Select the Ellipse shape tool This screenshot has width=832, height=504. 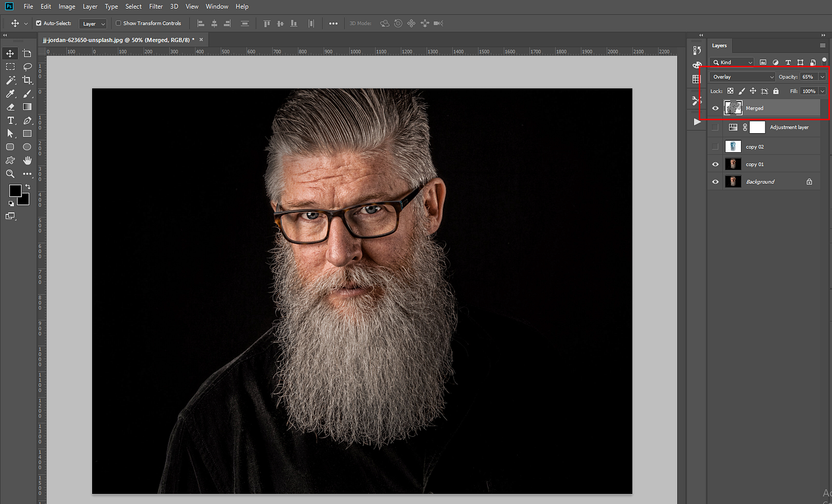27,147
